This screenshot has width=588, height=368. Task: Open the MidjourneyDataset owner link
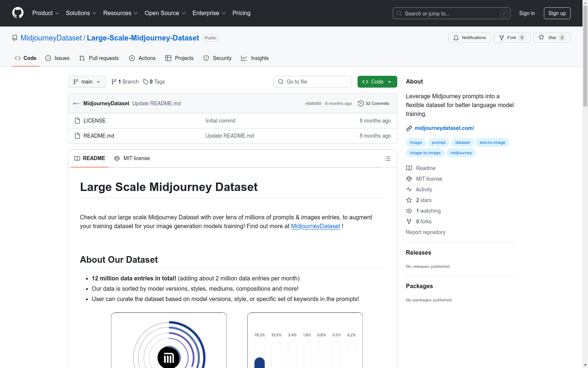point(51,38)
